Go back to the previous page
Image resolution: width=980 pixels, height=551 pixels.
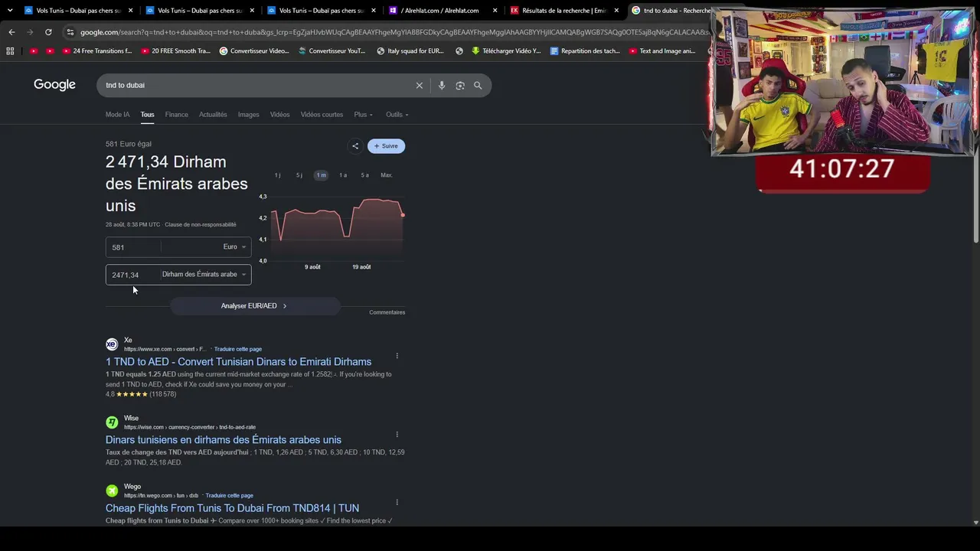pos(11,32)
